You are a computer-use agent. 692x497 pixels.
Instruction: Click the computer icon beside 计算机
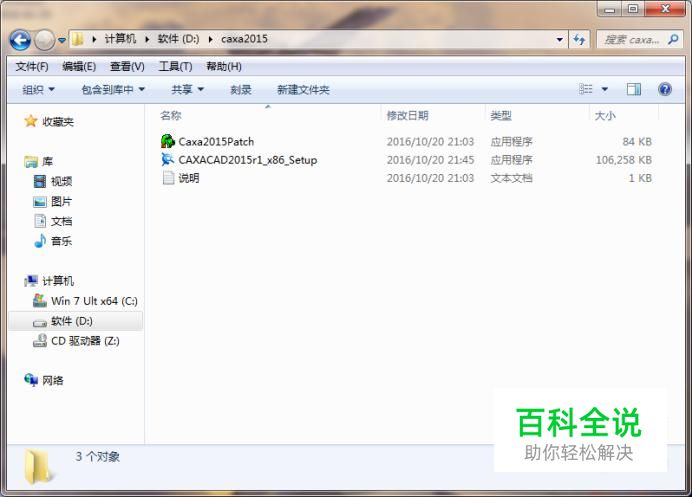pos(31,281)
